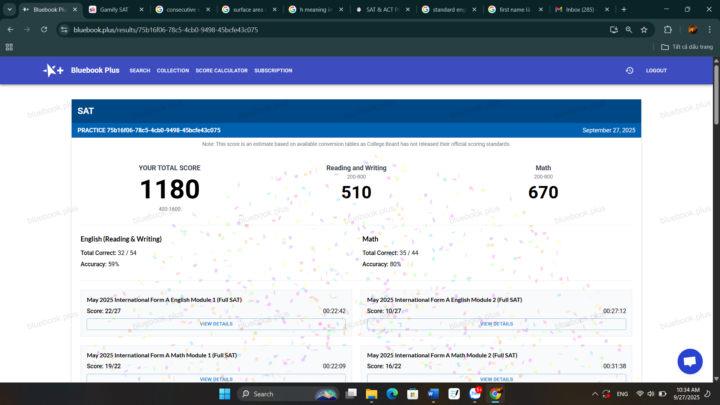Click the total score 1180

tap(169, 189)
